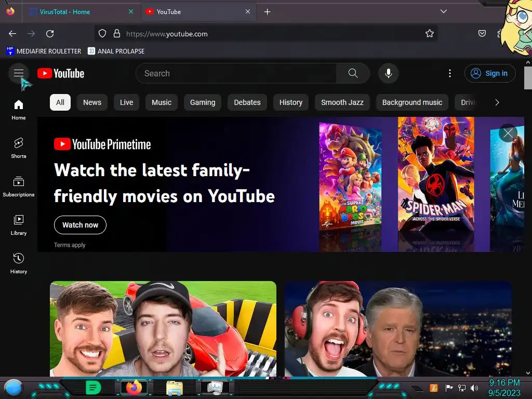
Task: Click the page vertical scrollbar thumb
Action: pos(528,78)
